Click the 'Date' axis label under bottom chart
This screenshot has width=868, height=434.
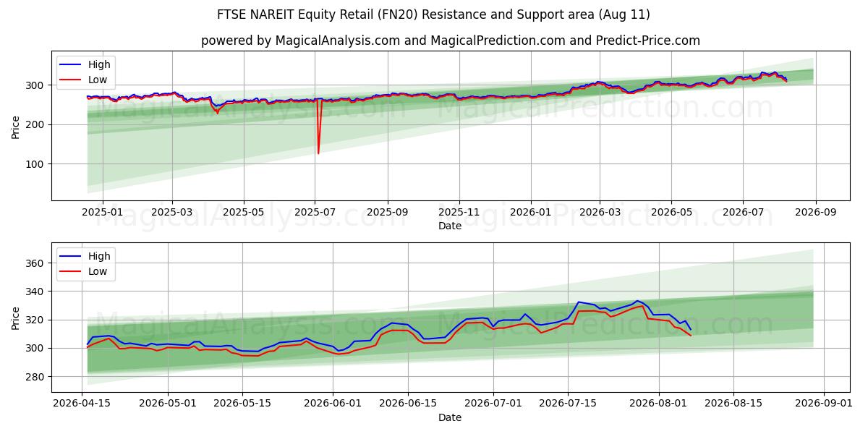click(x=450, y=417)
